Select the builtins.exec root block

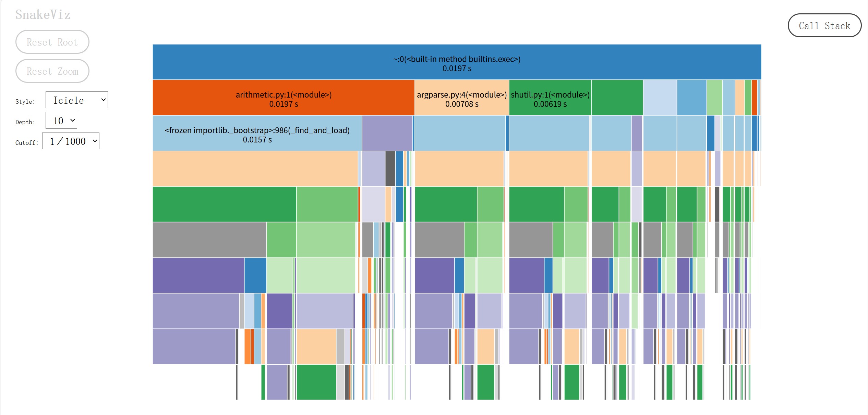(x=457, y=62)
